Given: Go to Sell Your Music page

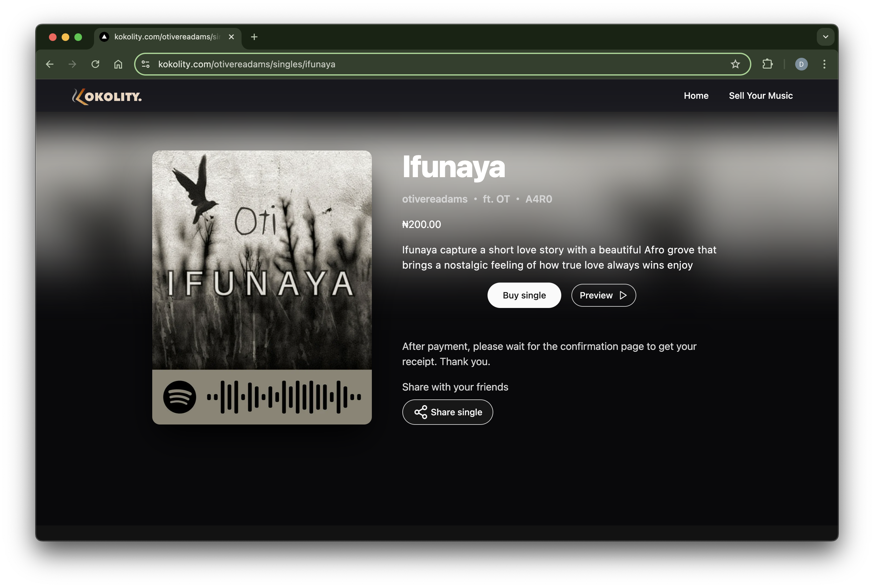Looking at the screenshot, I should pyautogui.click(x=760, y=96).
